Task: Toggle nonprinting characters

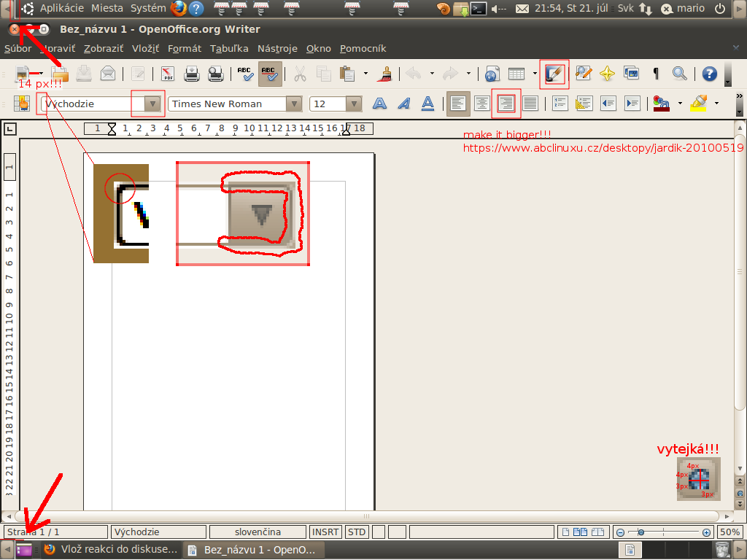Action: click(656, 74)
